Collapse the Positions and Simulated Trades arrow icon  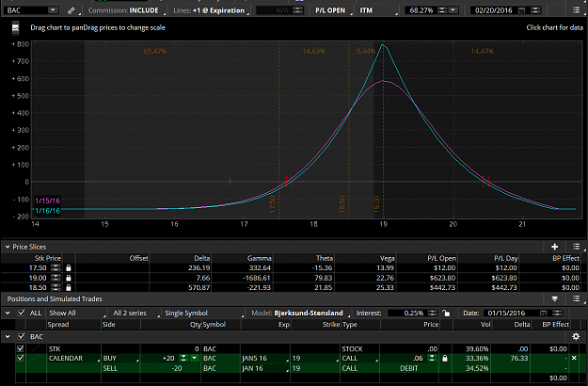click(x=555, y=299)
